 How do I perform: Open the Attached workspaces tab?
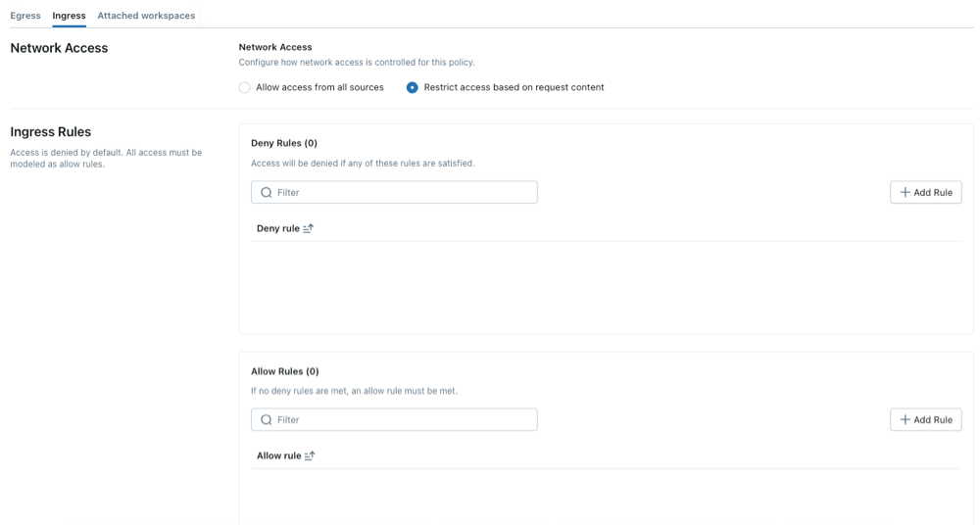pos(146,16)
